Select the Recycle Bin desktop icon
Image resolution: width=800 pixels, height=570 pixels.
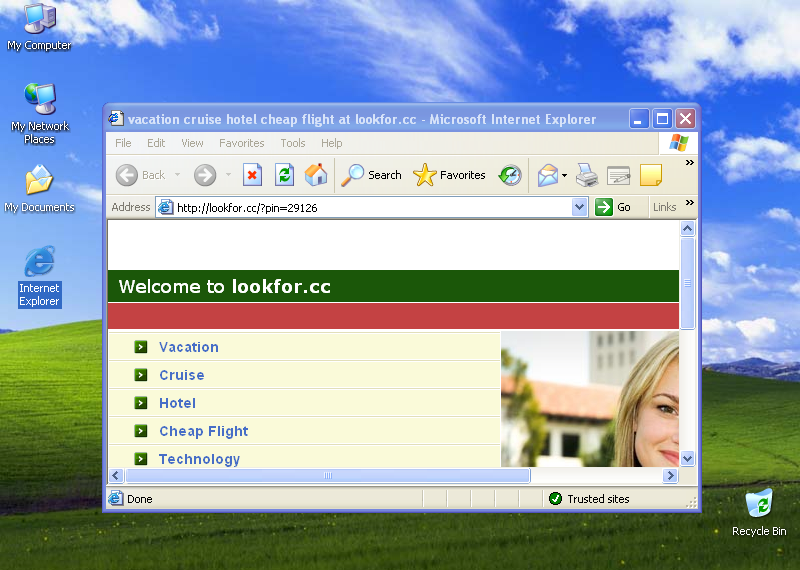coord(759,513)
